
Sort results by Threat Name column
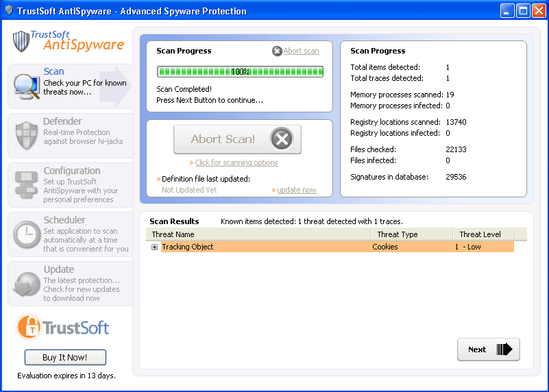[x=258, y=234]
